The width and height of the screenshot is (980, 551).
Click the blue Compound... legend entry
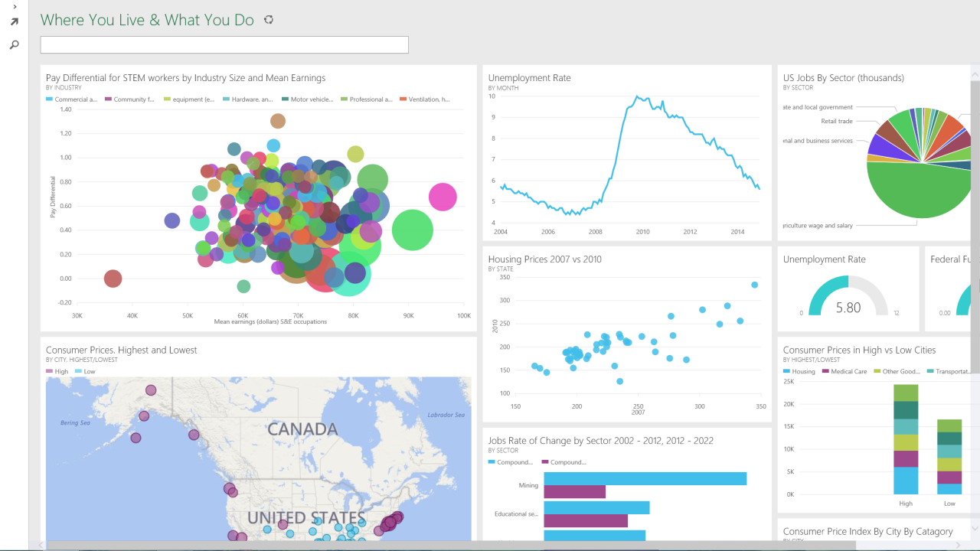(x=510, y=461)
